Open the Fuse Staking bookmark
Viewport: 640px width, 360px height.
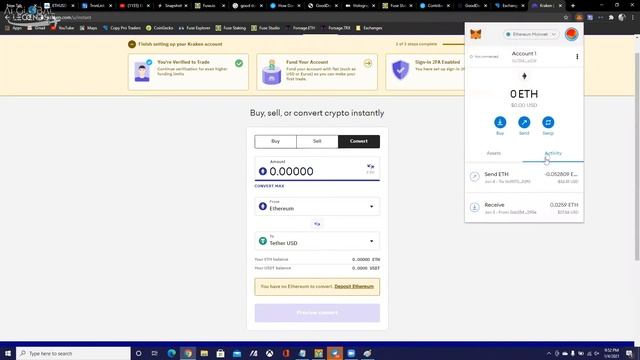(231, 28)
